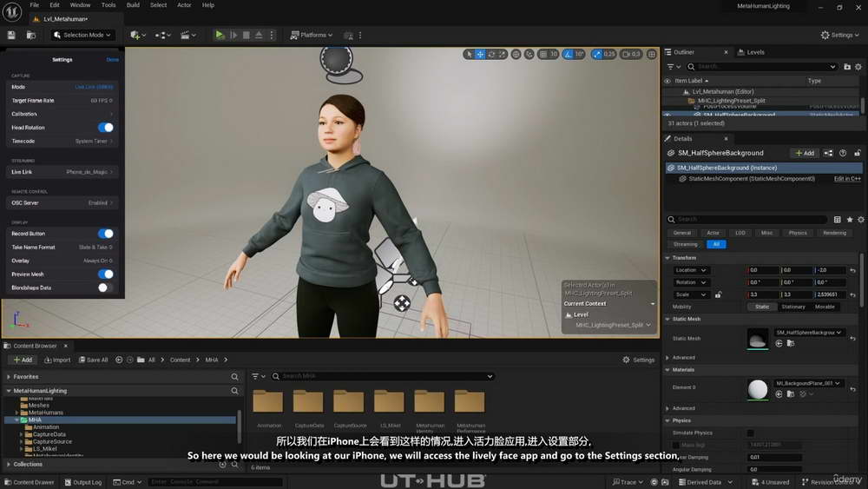Viewport: 868px width, 489px height.
Task: Toggle Details favorites star icon
Action: tap(850, 219)
